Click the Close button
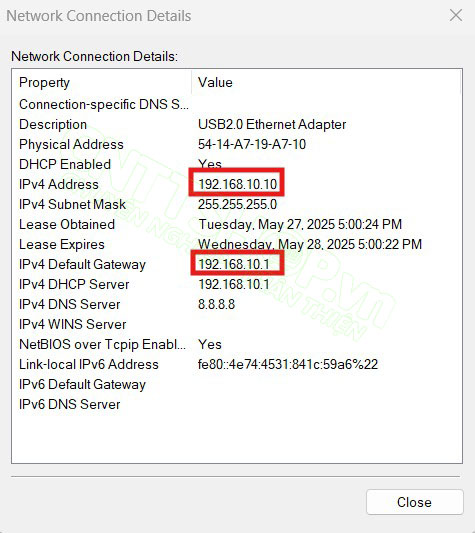This screenshot has height=533, width=475. coord(414,502)
